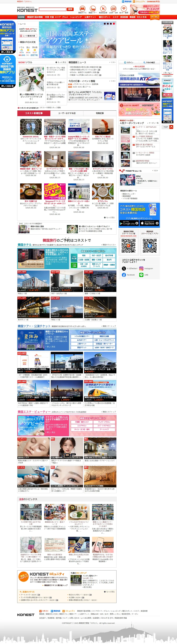Open ショッピング nav menu item
This screenshot has height=644, width=177.
pos(76,17)
